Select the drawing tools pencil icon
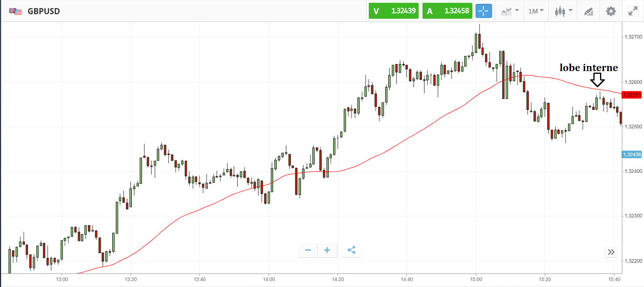Viewport: 644px width, 287px height. (588, 11)
